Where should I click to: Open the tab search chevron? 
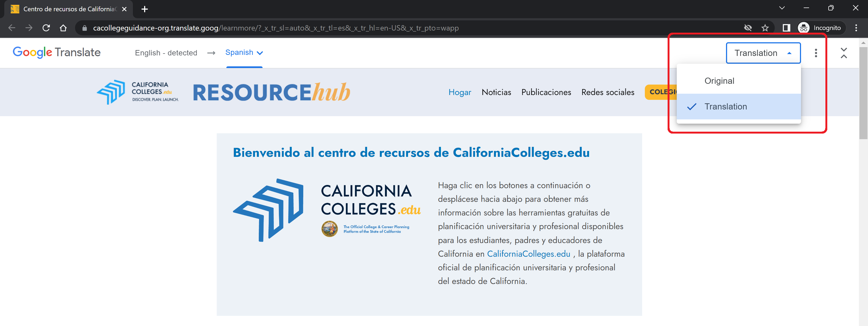[x=782, y=8]
